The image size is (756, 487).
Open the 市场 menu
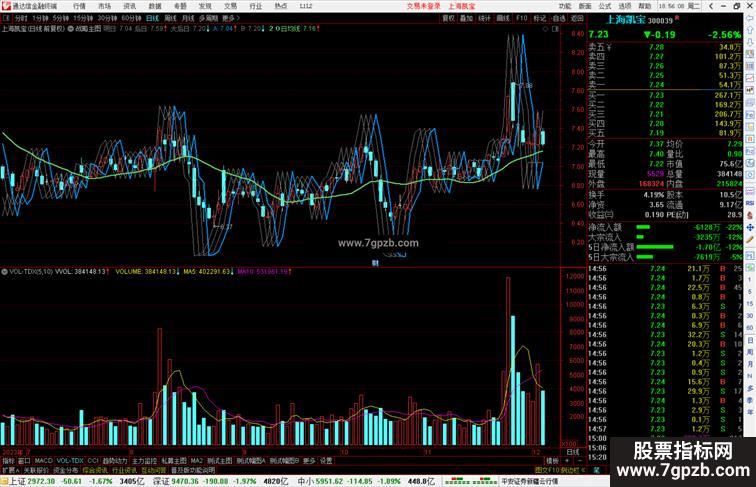104,6
